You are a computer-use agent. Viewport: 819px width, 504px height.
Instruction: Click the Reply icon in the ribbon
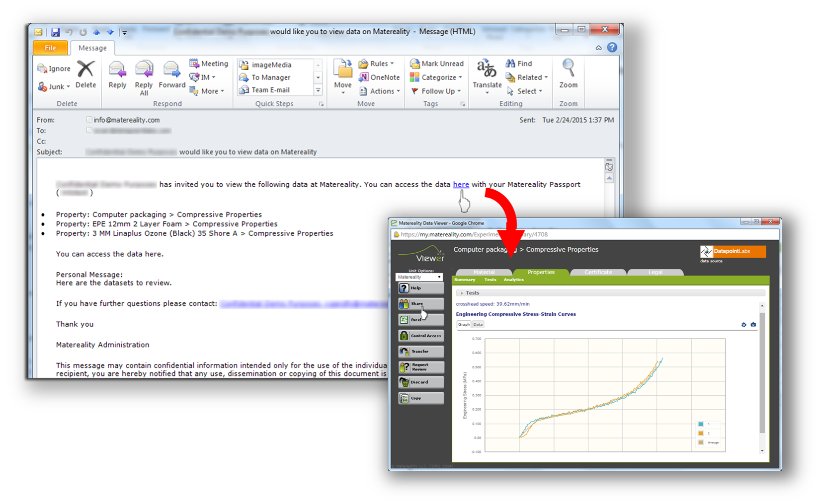(117, 70)
